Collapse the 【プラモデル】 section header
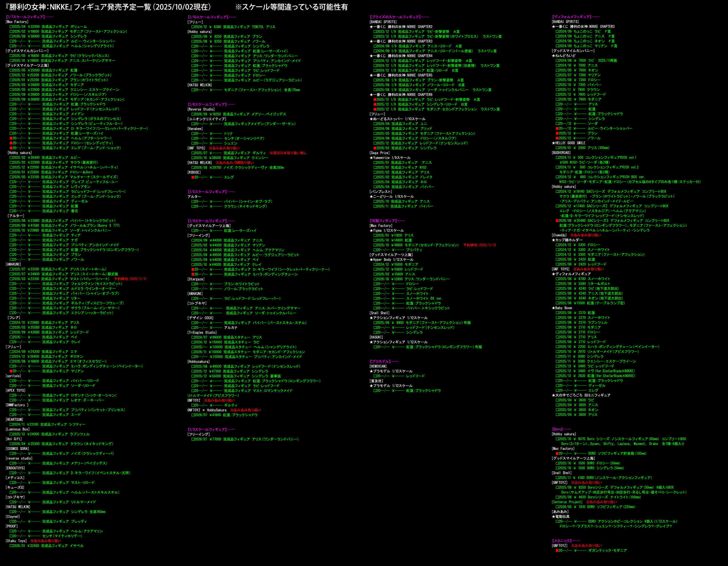Screen dimensions: 728x566 (x=381, y=361)
